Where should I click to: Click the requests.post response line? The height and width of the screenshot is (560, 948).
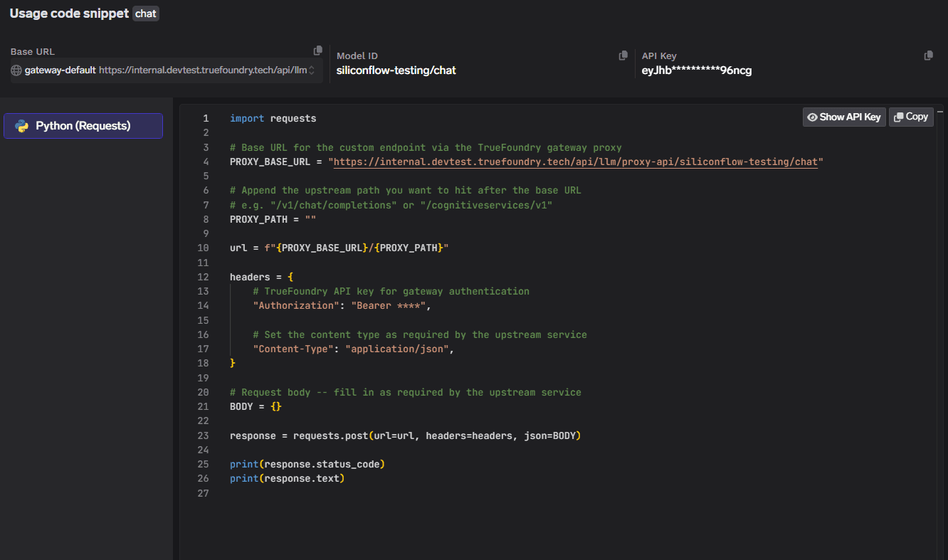[405, 435]
